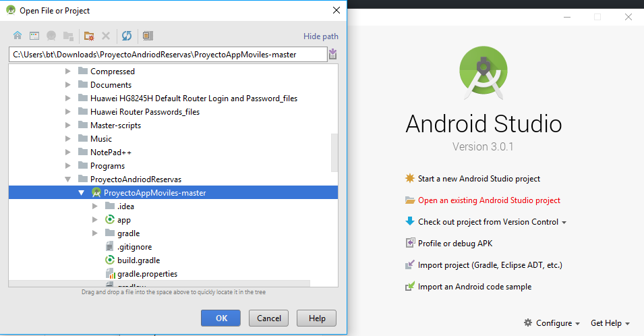644x336 pixels.
Task: Close the Open File or Project dialog
Action: point(336,10)
